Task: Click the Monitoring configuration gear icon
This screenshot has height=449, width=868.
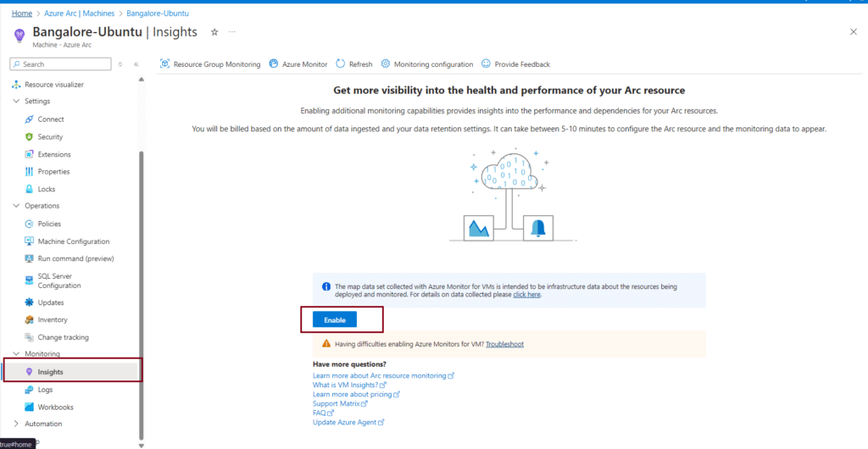Action: [386, 64]
